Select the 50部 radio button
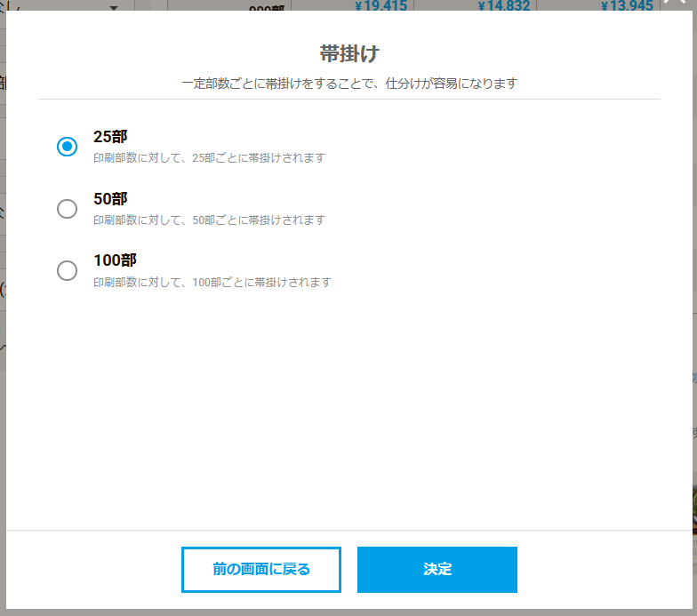 click(x=67, y=209)
